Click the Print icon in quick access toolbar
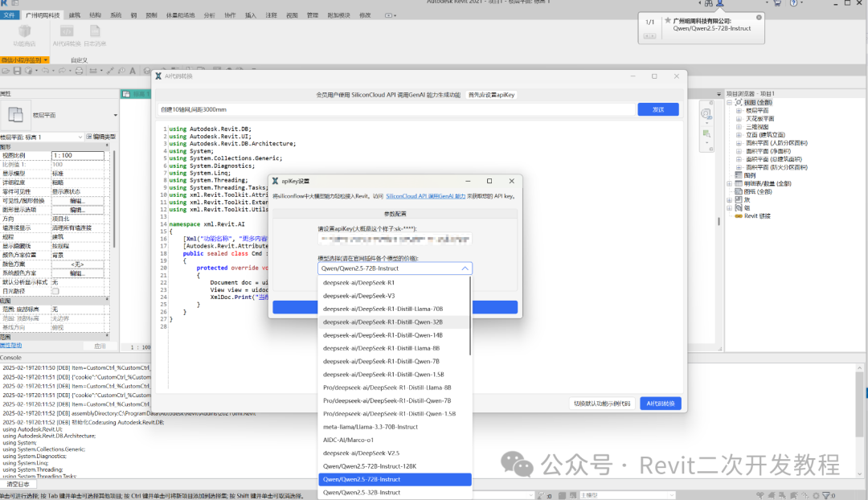This screenshot has width=868, height=500. pos(79,71)
